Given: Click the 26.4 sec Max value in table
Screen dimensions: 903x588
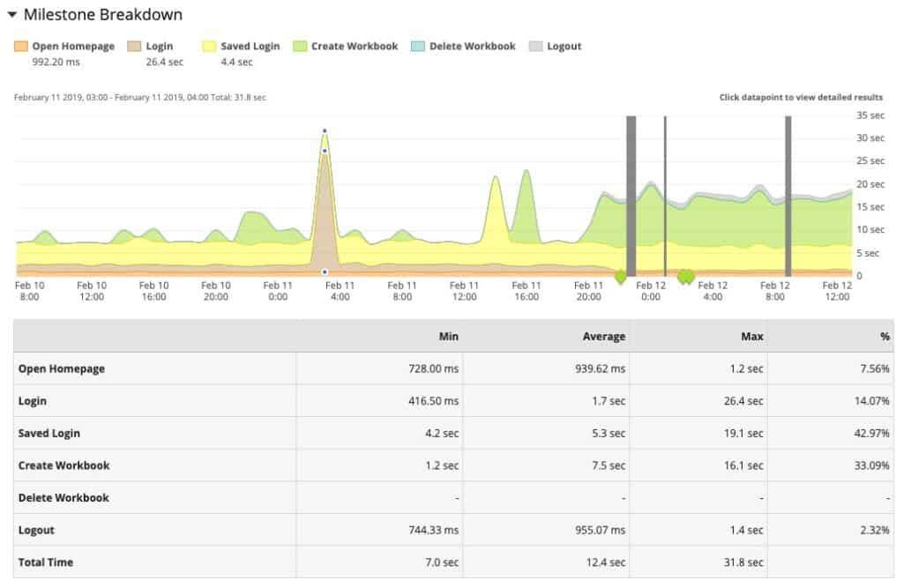Looking at the screenshot, I should 743,401.
